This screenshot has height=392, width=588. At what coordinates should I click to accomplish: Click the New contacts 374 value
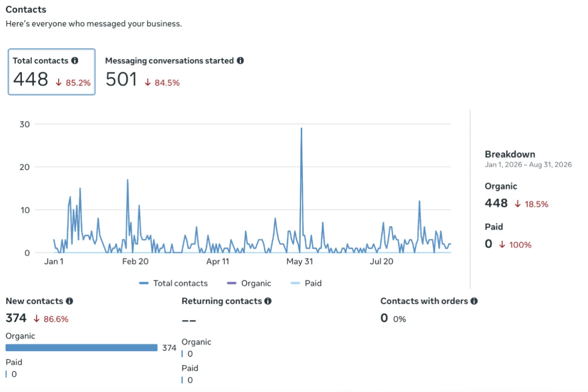point(16,318)
